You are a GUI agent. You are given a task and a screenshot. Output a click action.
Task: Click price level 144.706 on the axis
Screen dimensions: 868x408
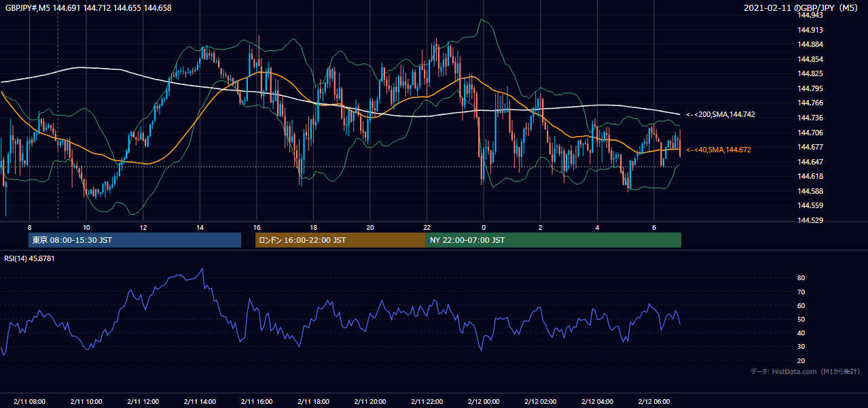(x=811, y=133)
